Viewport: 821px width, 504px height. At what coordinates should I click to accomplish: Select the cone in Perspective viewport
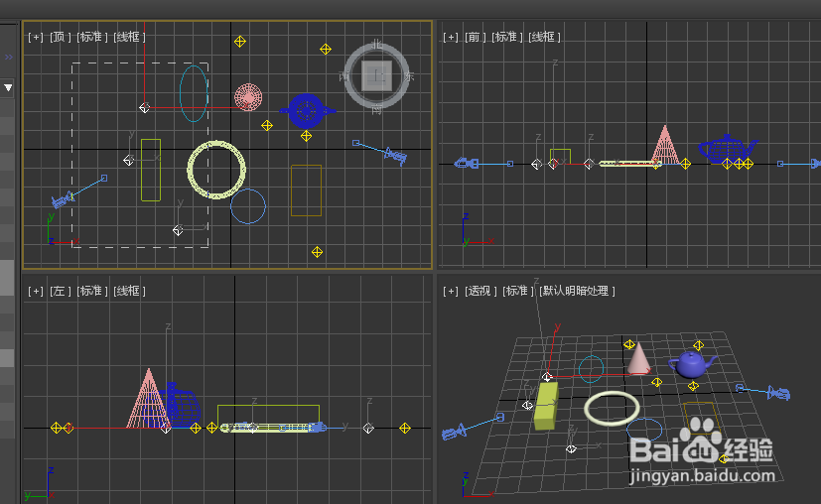pos(638,360)
